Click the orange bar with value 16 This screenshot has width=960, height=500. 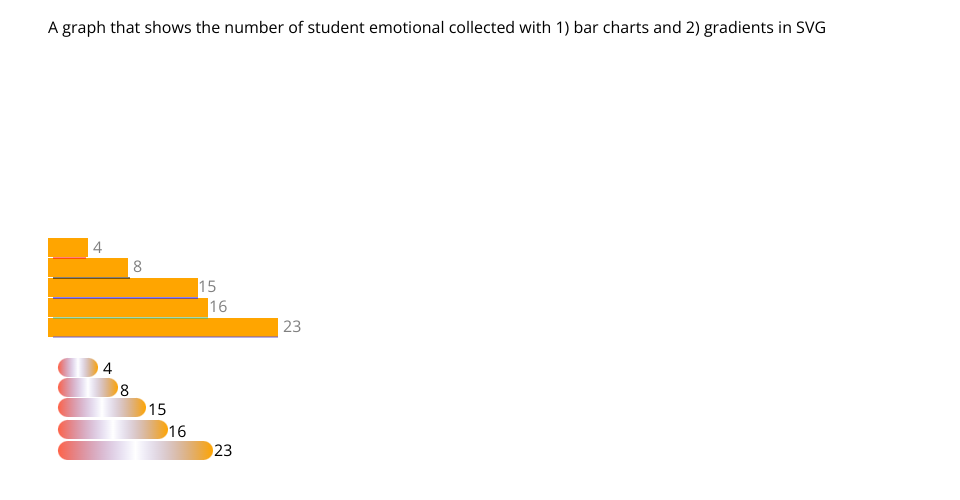(127, 307)
